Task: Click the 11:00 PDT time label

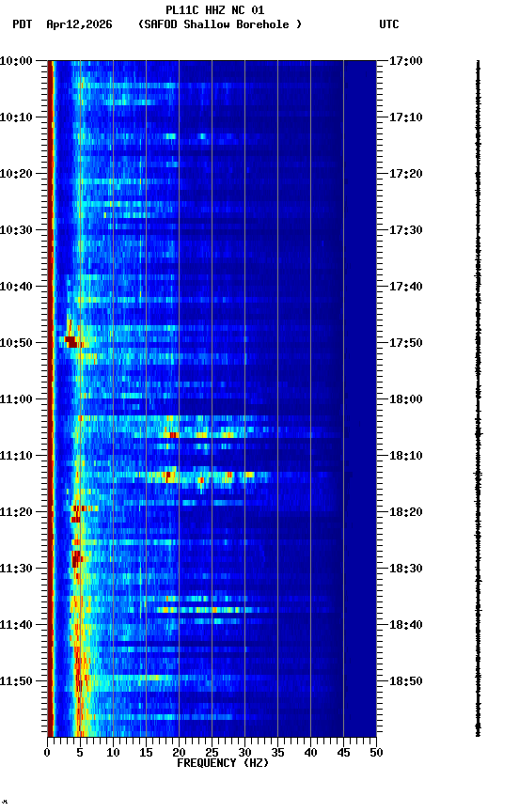Action: [16, 399]
